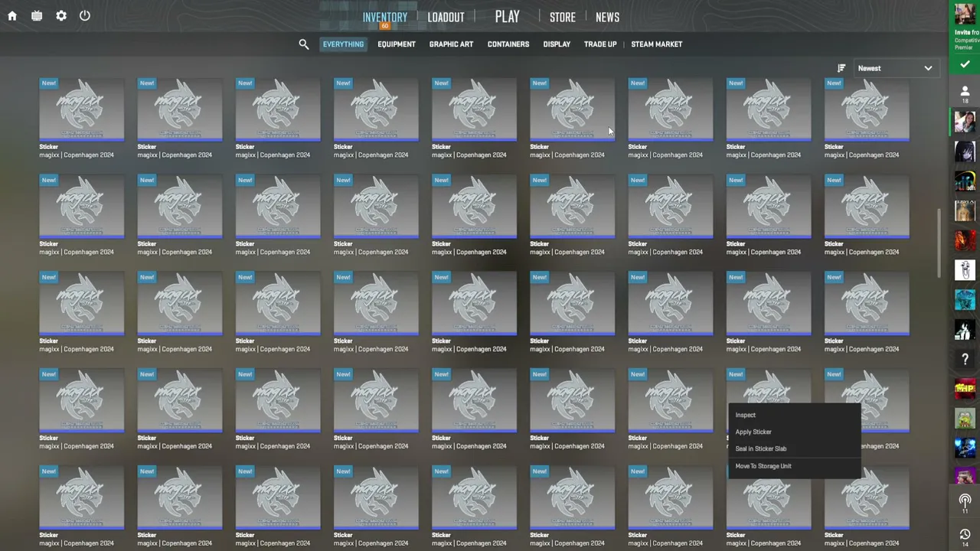Open the Play tab
This screenshot has width=980, height=551.
pos(507,16)
